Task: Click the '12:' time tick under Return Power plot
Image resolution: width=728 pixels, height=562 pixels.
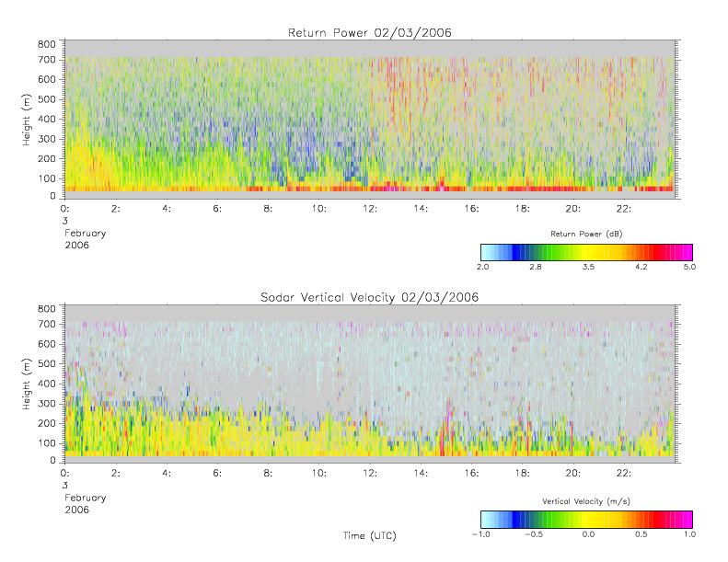Action: [x=370, y=209]
